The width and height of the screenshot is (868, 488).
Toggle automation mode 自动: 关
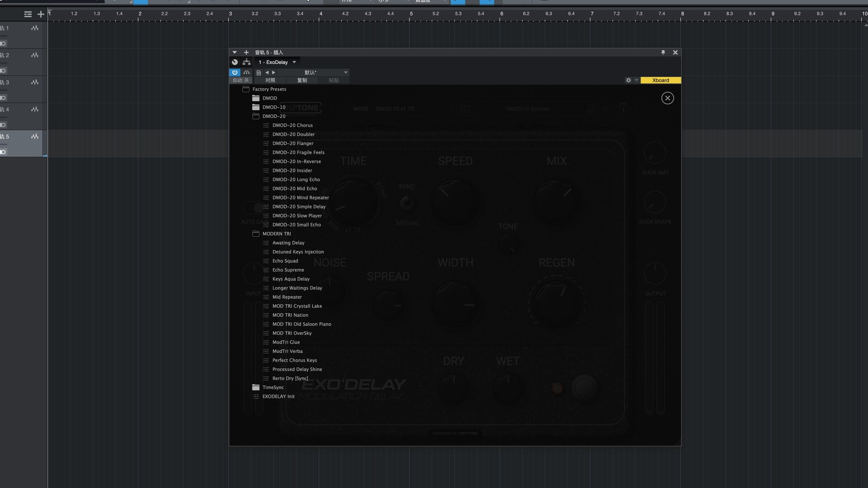[241, 80]
